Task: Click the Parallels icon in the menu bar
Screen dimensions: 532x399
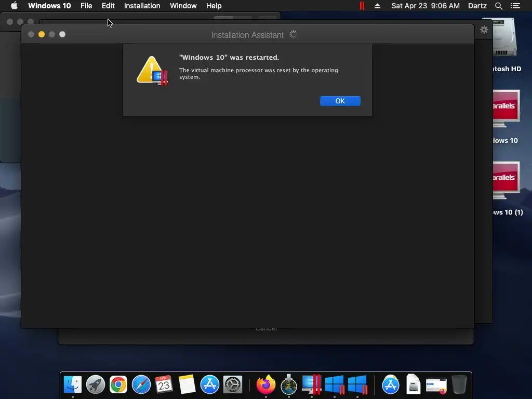Action: click(x=362, y=6)
